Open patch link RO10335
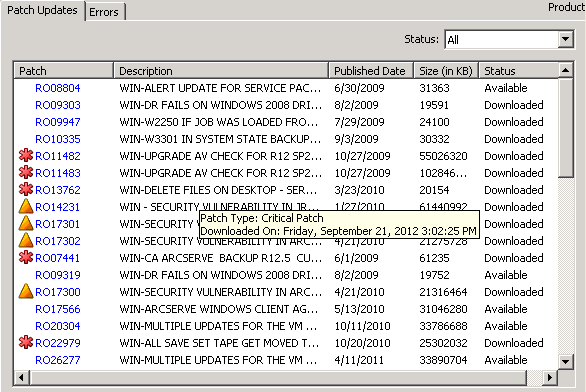The height and width of the screenshot is (392, 586). [x=58, y=139]
